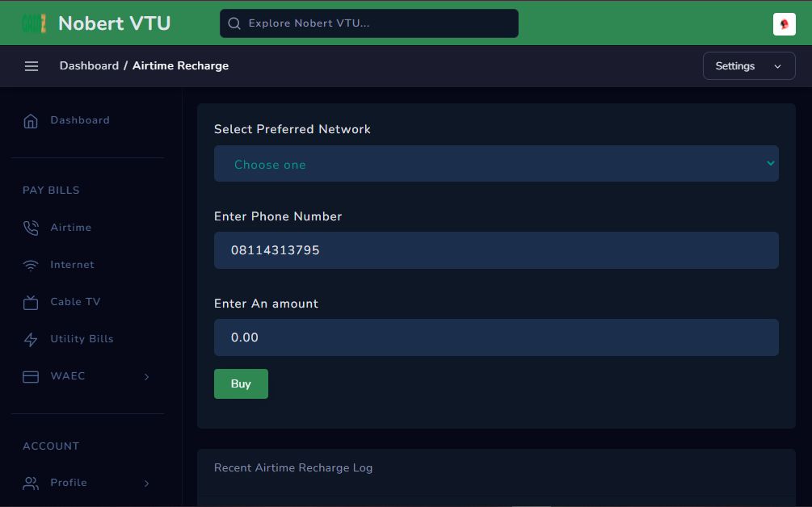Viewport: 812px width, 507px height.
Task: Click the search magnifier icon
Action: (x=234, y=23)
